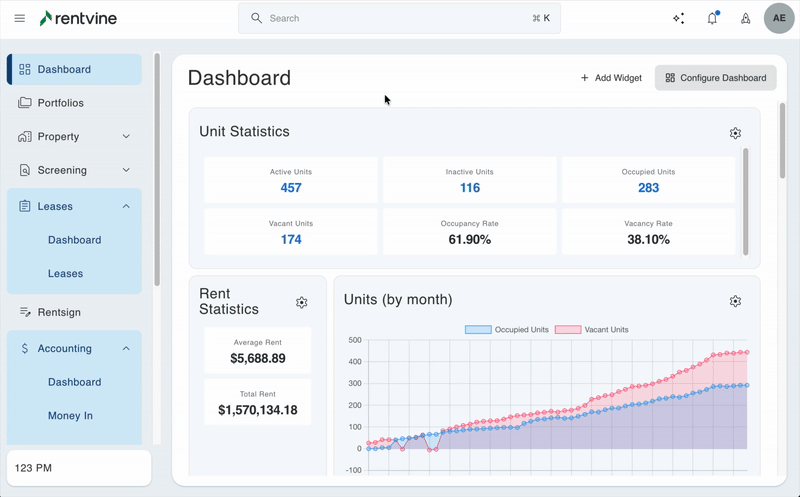Collapse the Leases sidebar section
The width and height of the screenshot is (800, 497).
126,206
